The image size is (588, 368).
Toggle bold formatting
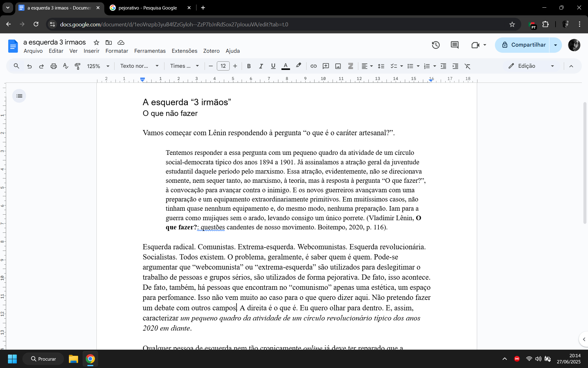(x=249, y=66)
